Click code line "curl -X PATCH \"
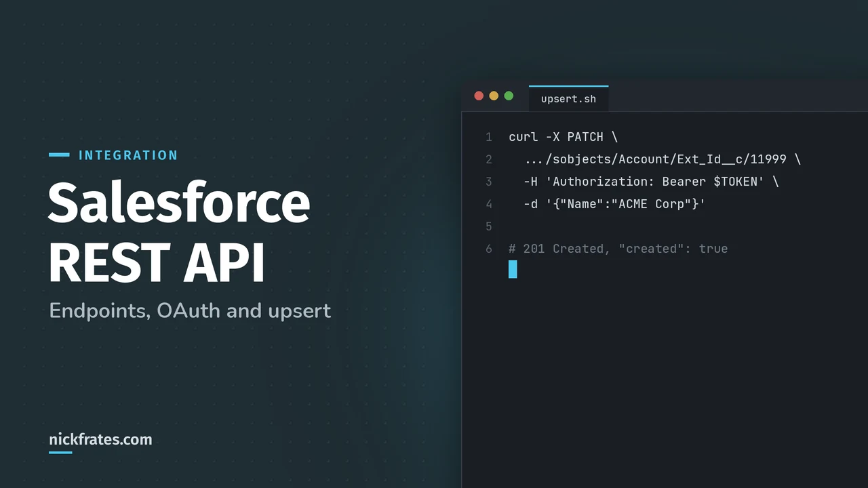The width and height of the screenshot is (868, 488). click(x=563, y=137)
